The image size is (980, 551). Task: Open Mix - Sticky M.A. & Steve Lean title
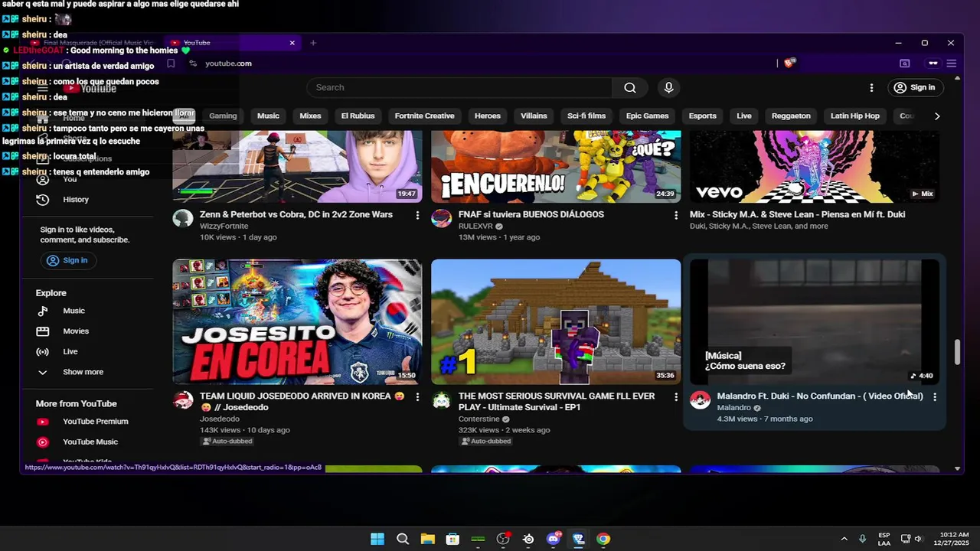797,215
